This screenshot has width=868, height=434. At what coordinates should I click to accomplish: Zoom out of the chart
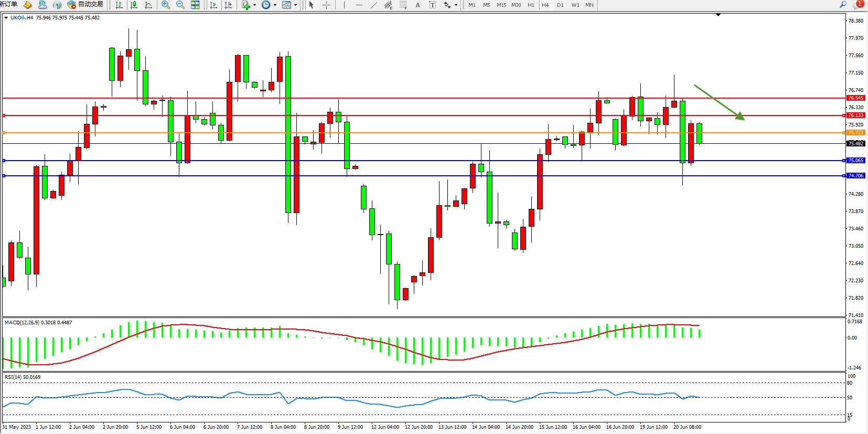click(180, 5)
